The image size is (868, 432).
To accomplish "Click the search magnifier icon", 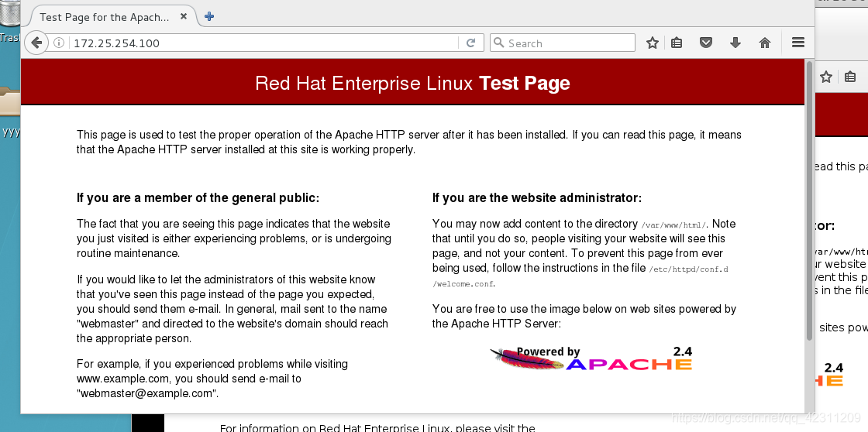I will (x=498, y=43).
